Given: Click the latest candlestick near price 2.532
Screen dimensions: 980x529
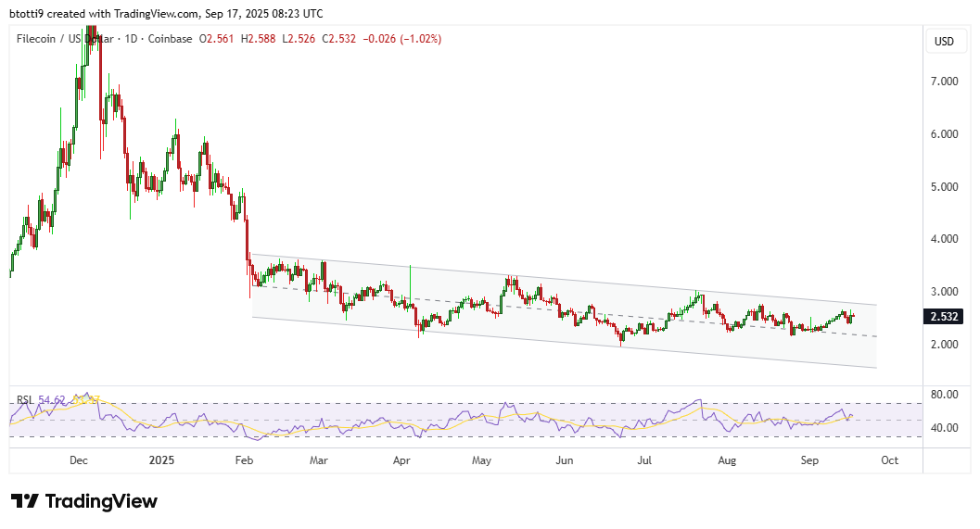Looking at the screenshot, I should (x=850, y=317).
